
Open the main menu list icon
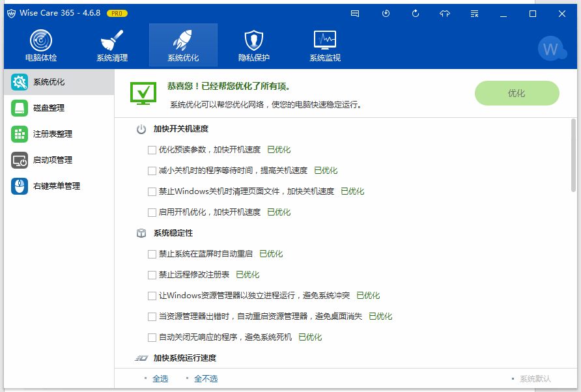pyautogui.click(x=474, y=13)
